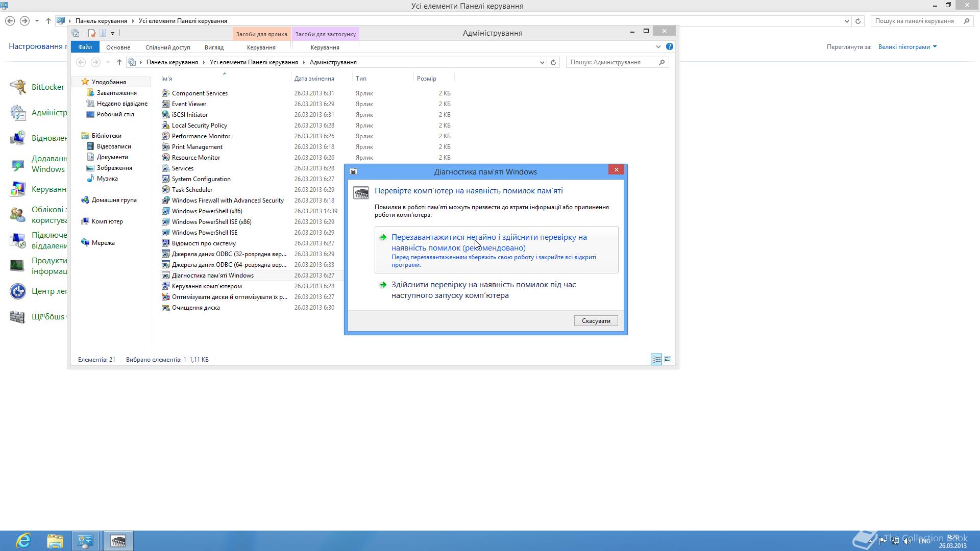The height and width of the screenshot is (551, 980).
Task: Select Робочий стіл in navigation pane
Action: (115, 114)
